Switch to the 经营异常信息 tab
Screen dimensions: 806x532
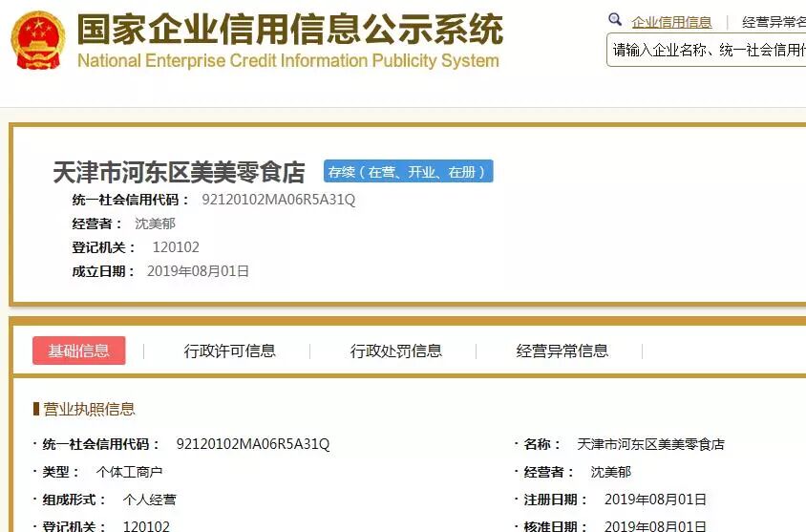coord(562,351)
